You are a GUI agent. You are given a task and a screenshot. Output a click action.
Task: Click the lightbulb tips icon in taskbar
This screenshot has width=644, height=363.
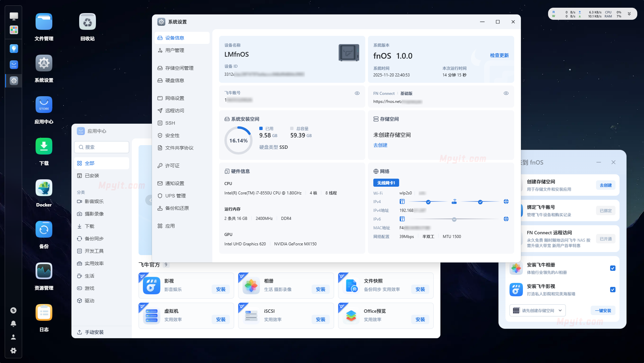point(14,49)
